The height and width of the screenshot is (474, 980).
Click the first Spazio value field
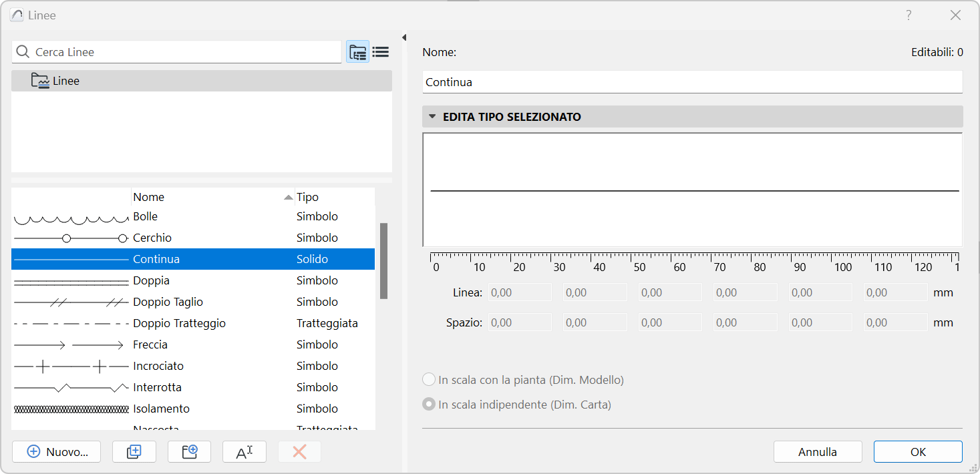point(520,322)
